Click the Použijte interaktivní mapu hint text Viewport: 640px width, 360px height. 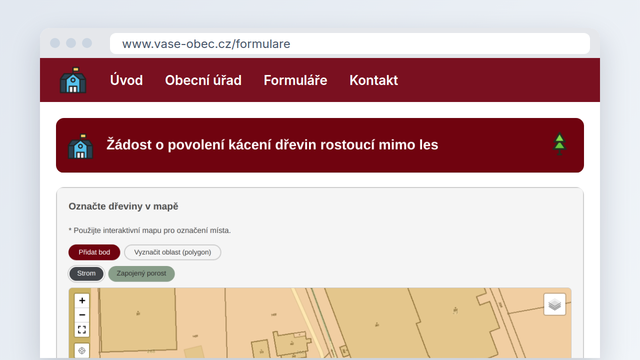point(150,230)
